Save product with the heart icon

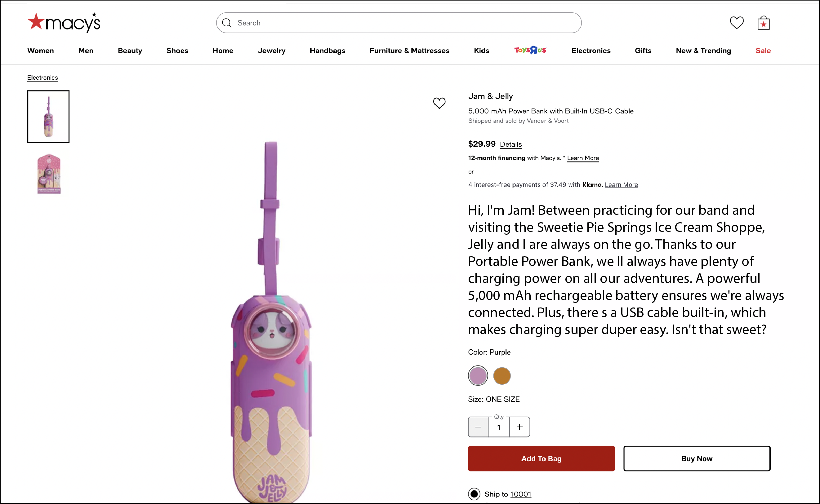point(439,103)
